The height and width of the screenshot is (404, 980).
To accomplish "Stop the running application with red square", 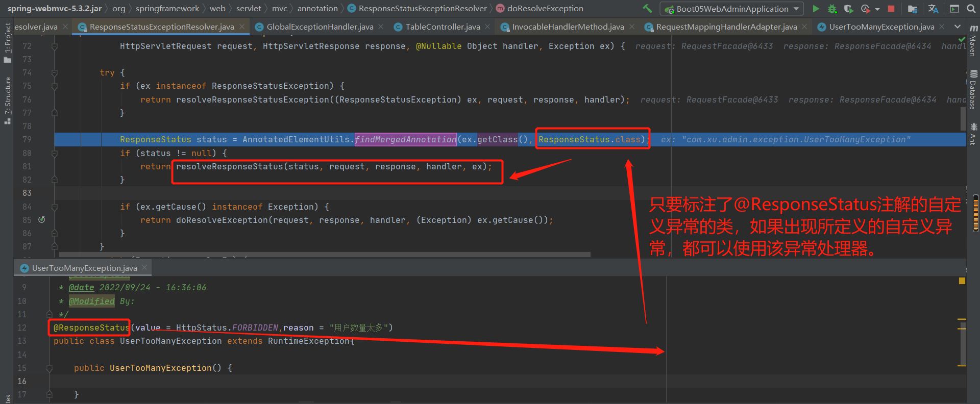I will (x=891, y=9).
